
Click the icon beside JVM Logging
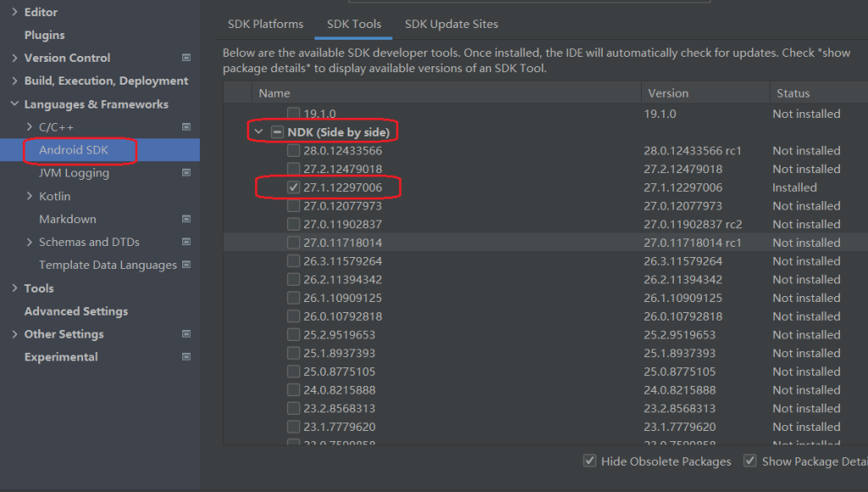[186, 173]
